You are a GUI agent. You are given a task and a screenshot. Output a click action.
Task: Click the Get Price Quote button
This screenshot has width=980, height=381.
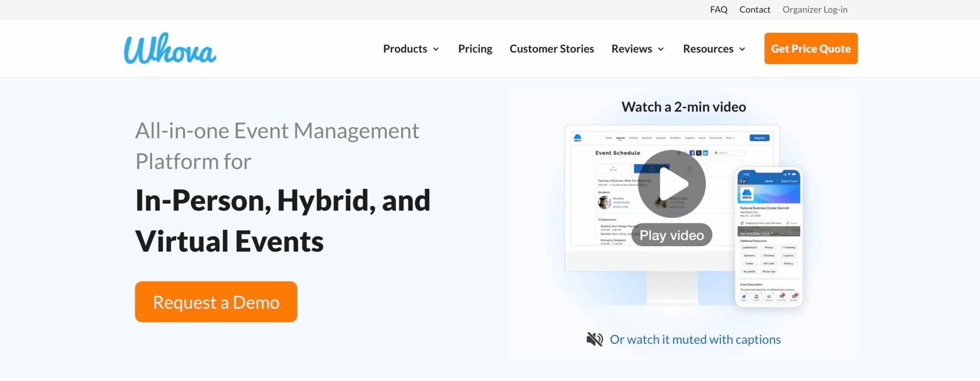pyautogui.click(x=811, y=49)
